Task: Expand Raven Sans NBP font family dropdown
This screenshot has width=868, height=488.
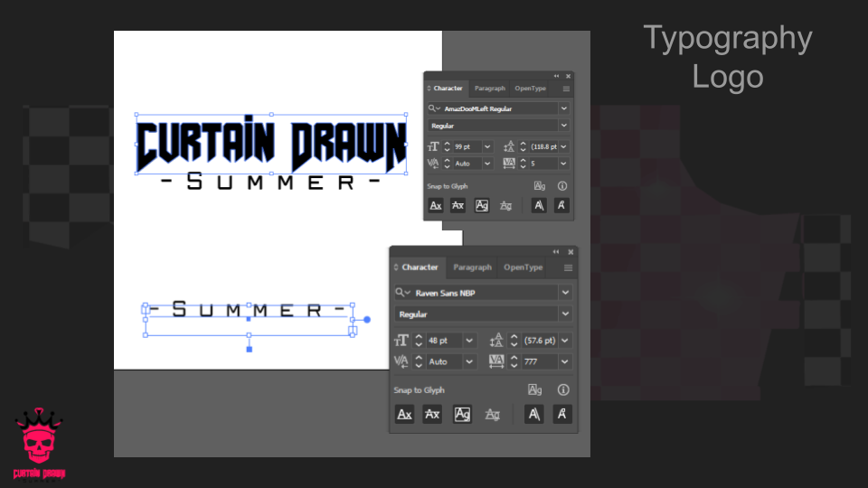Action: click(565, 292)
